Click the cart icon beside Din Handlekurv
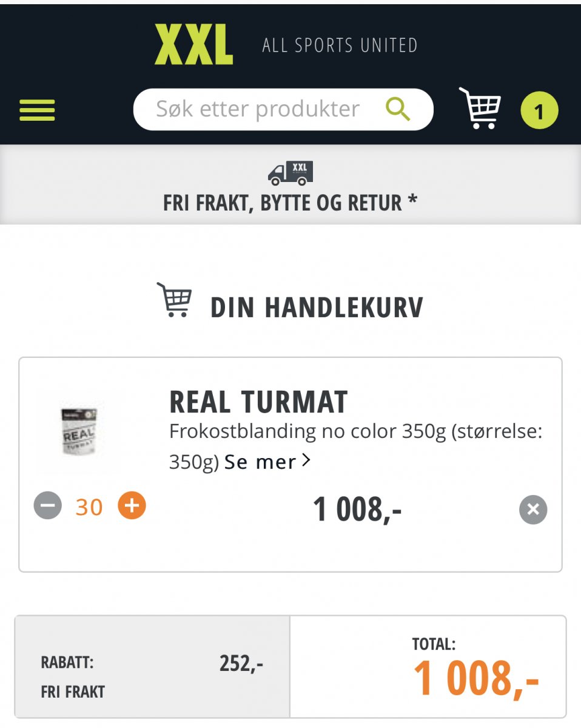 175,300
